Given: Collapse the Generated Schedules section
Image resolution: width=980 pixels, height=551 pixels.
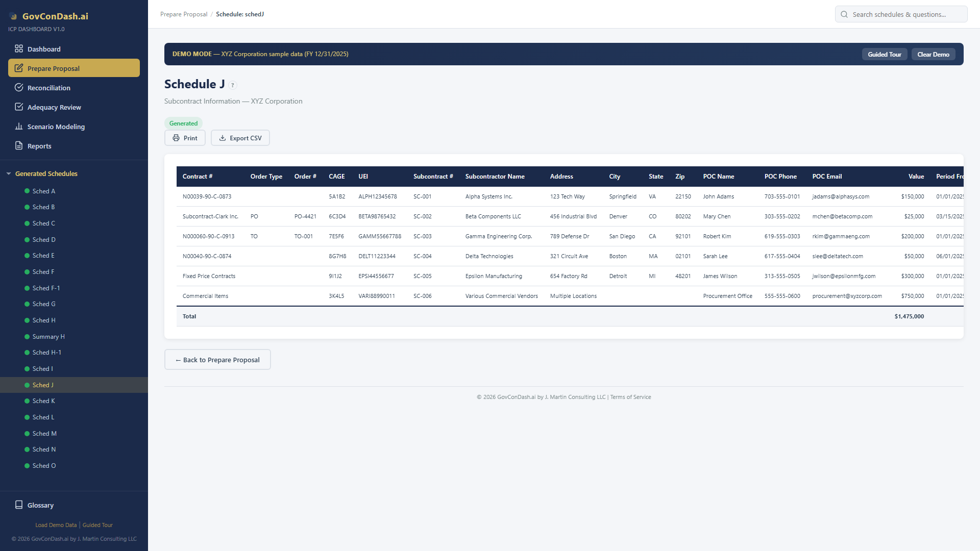Looking at the screenshot, I should [8, 173].
